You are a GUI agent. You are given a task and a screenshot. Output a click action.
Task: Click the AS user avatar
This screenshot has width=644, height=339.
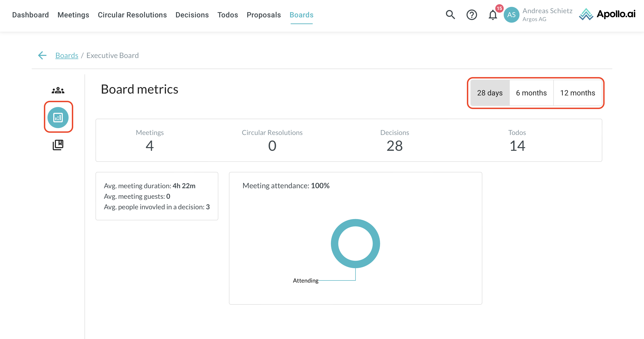pyautogui.click(x=511, y=15)
